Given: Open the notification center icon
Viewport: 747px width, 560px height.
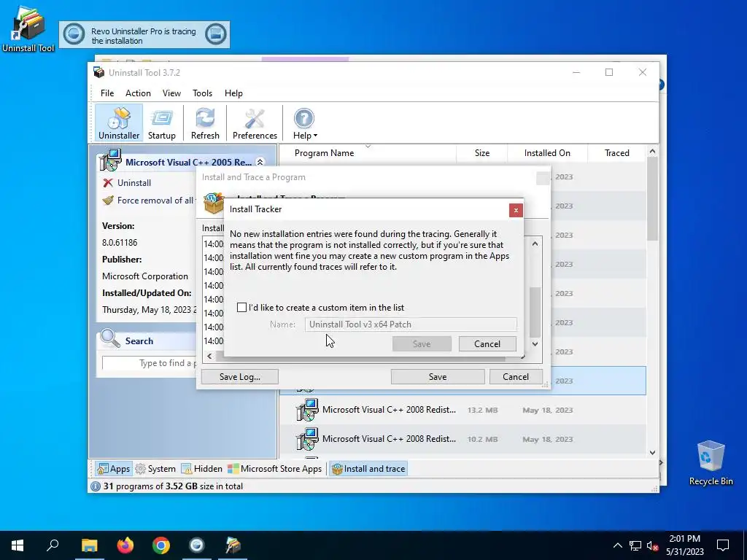Looking at the screenshot, I should point(723,545).
